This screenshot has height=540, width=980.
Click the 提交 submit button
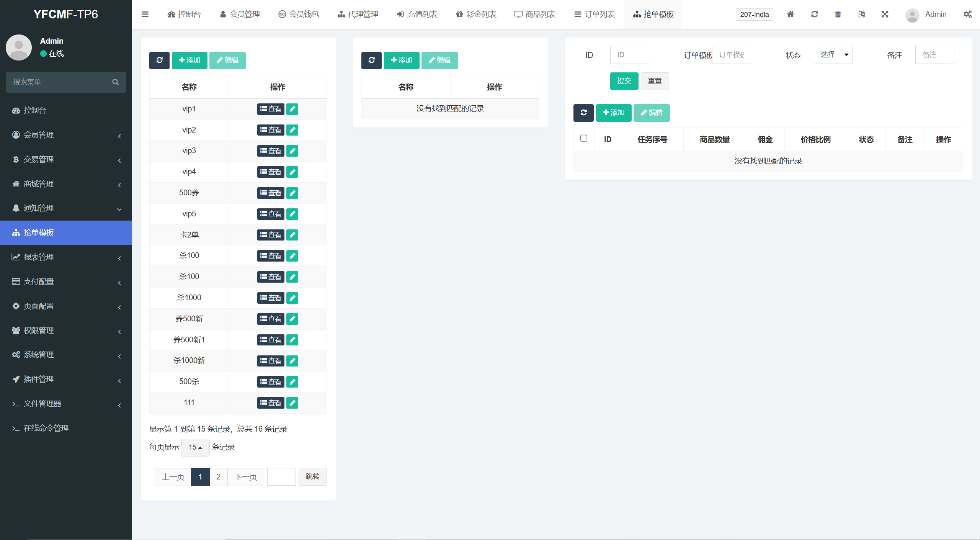tap(624, 81)
